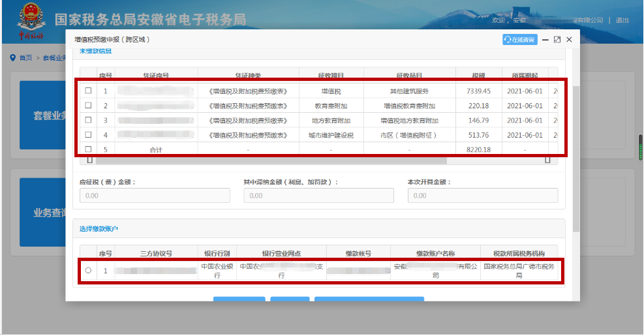The width and height of the screenshot is (644, 336).
Task: Click the green indicator on right edge
Action: point(640,147)
